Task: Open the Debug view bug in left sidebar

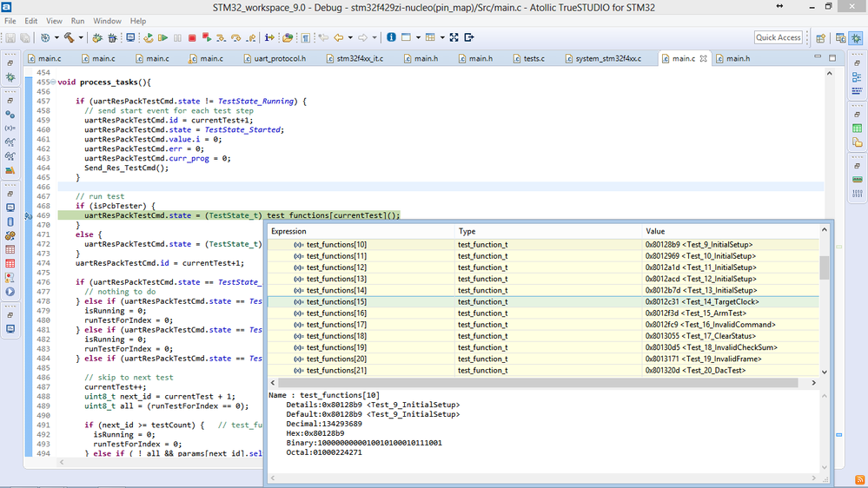Action: click(10, 77)
